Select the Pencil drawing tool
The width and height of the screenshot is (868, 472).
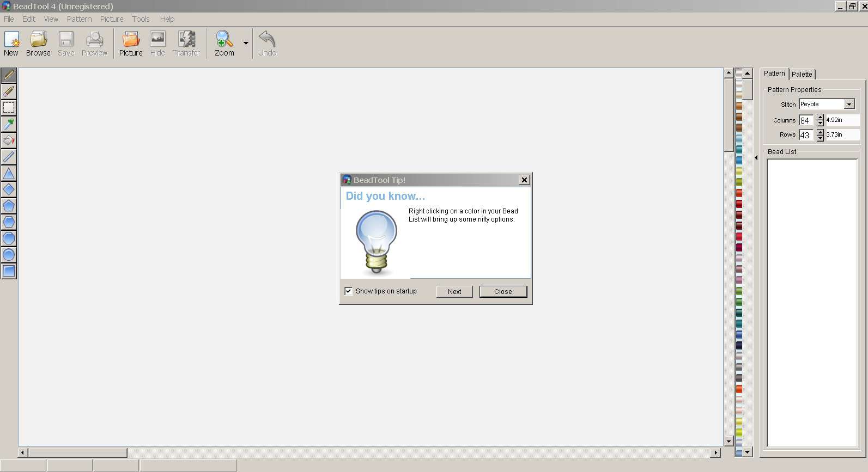point(9,75)
